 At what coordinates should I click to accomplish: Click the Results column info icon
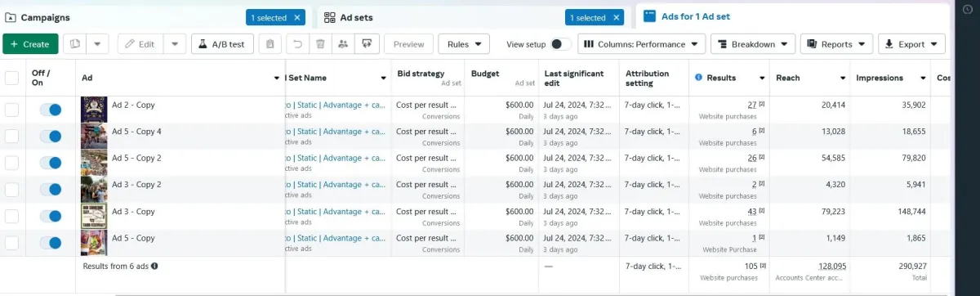[x=698, y=78]
